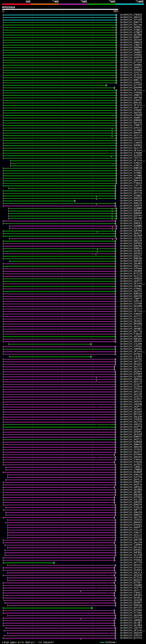The height and width of the screenshot is (644, 146).
Task: Click the green ~80% identity color band
Action: click(x=101, y=4)
